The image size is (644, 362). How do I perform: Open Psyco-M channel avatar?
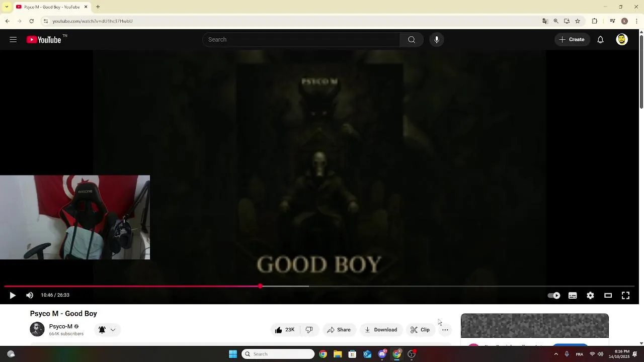click(x=37, y=329)
